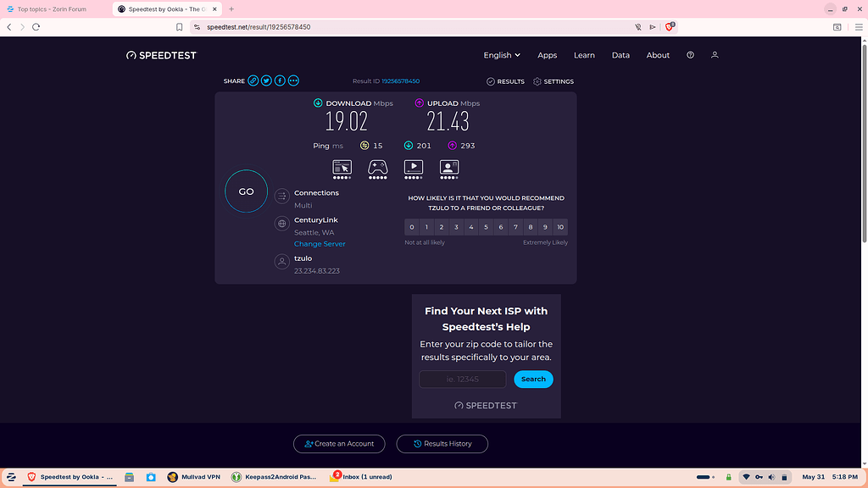This screenshot has height=488, width=868.
Task: Rate recommendation score 9
Action: 545,227
